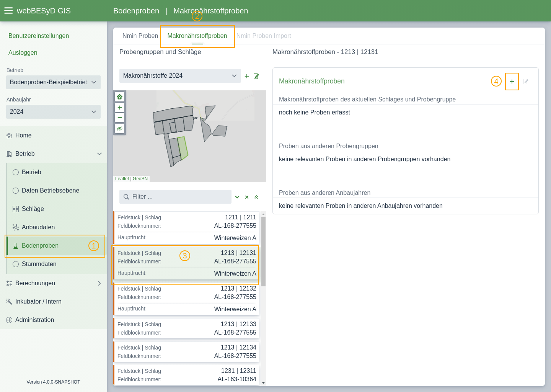Switch to the Nmin Proben tab

click(x=140, y=36)
